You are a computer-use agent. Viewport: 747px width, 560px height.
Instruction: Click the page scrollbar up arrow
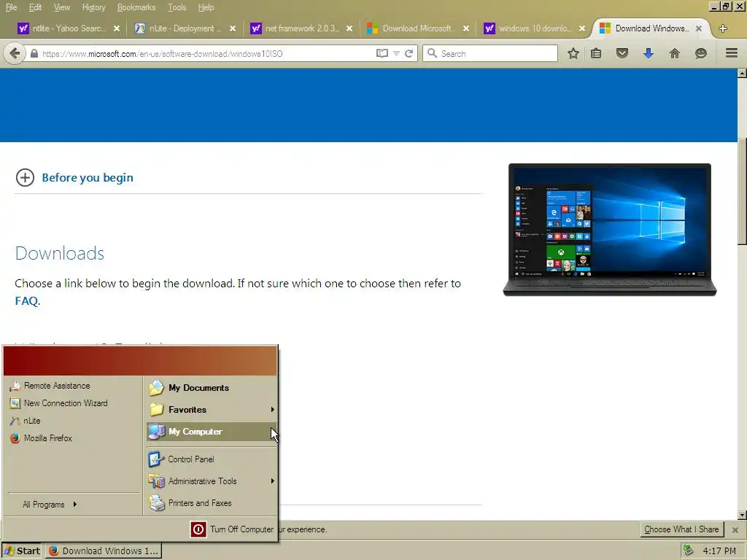742,74
